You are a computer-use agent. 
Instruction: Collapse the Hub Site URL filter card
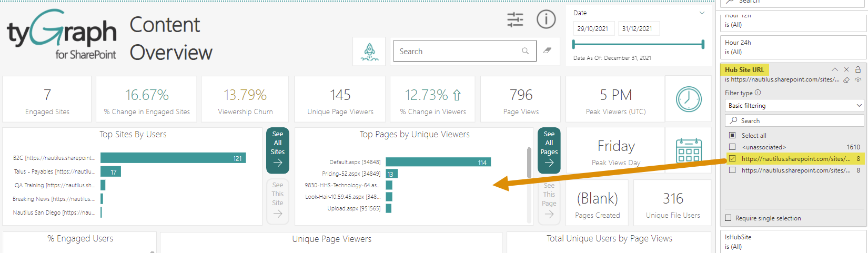(835, 69)
